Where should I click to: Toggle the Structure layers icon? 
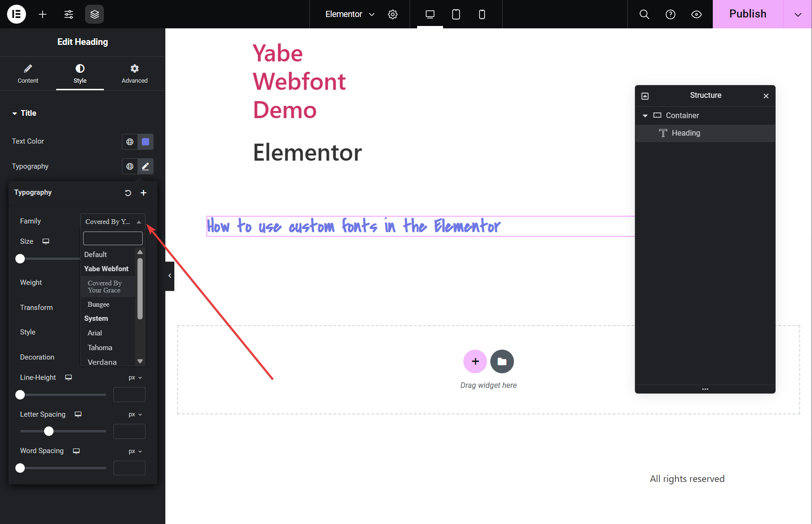click(x=94, y=14)
